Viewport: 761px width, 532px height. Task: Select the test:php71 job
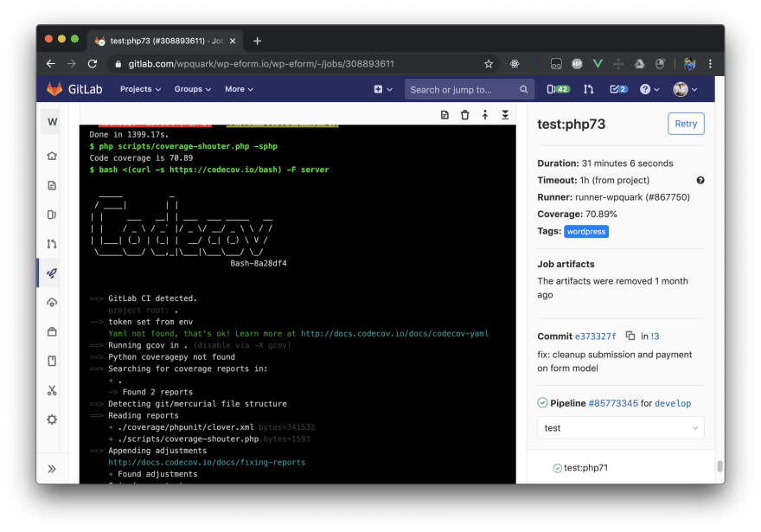point(585,468)
